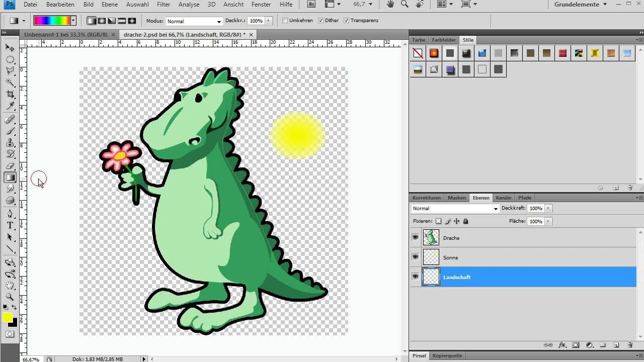This screenshot has width=644, height=362.
Task: Open the layer blend mode dropdown
Action: pos(455,208)
